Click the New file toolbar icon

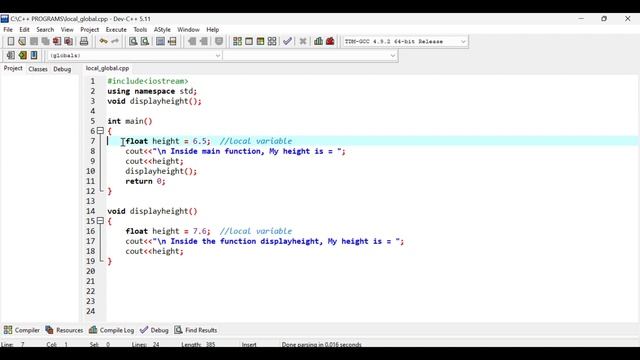(11, 41)
